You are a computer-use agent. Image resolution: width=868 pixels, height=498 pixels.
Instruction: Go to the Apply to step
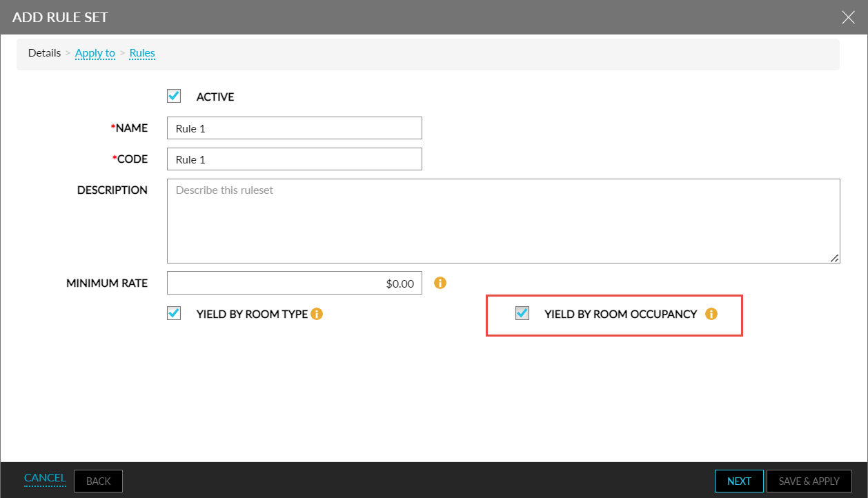[95, 53]
